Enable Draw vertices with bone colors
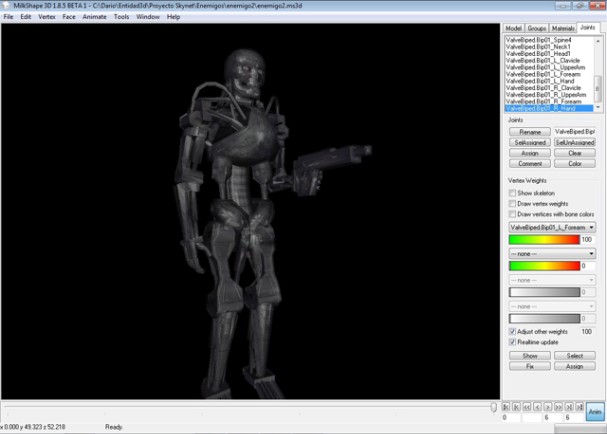 coord(513,214)
